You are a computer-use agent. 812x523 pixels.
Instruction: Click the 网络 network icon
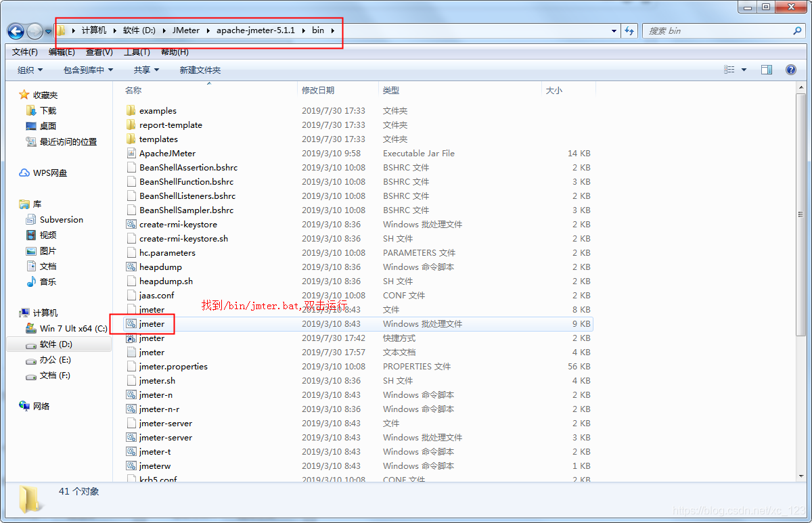coord(24,406)
